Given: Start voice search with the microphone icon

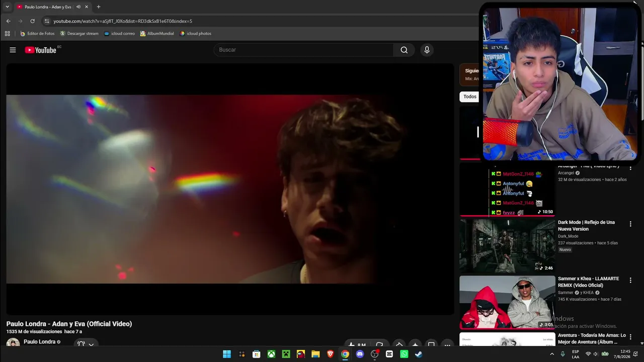Looking at the screenshot, I should click(x=427, y=50).
